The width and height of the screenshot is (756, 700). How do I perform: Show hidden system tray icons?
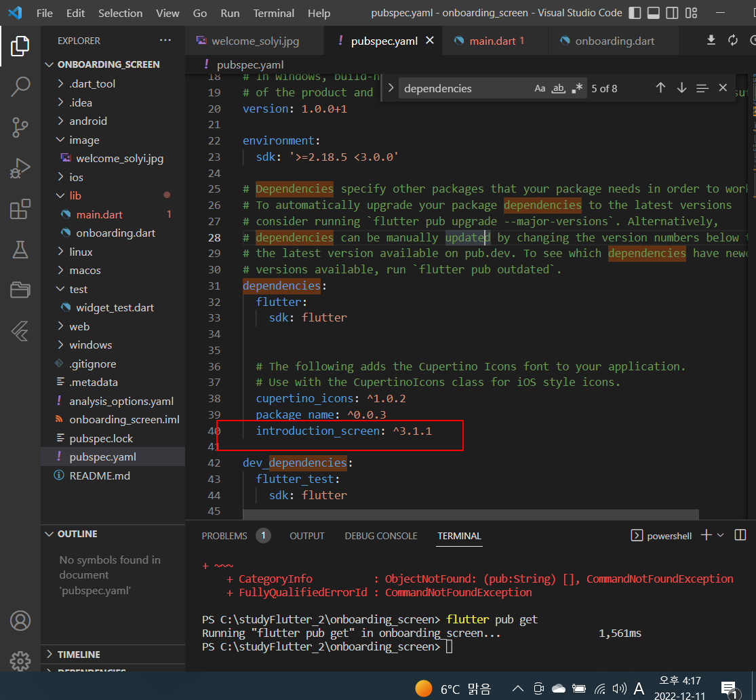[518, 688]
